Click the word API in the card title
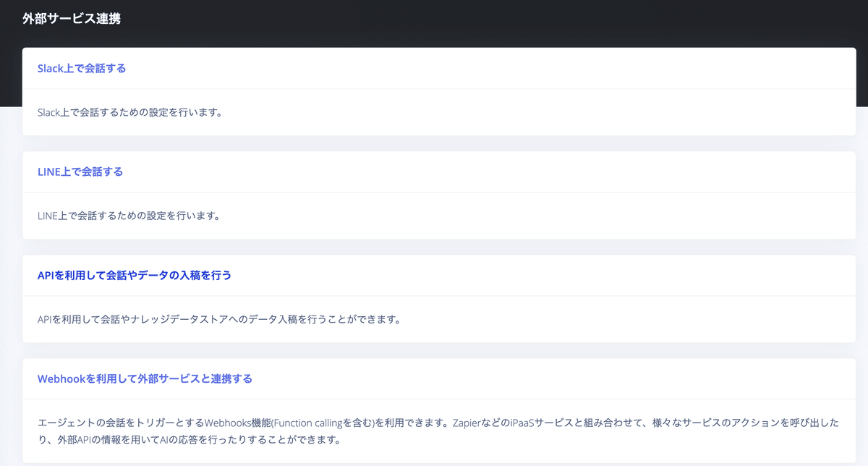The width and height of the screenshot is (868, 466). tap(46, 276)
